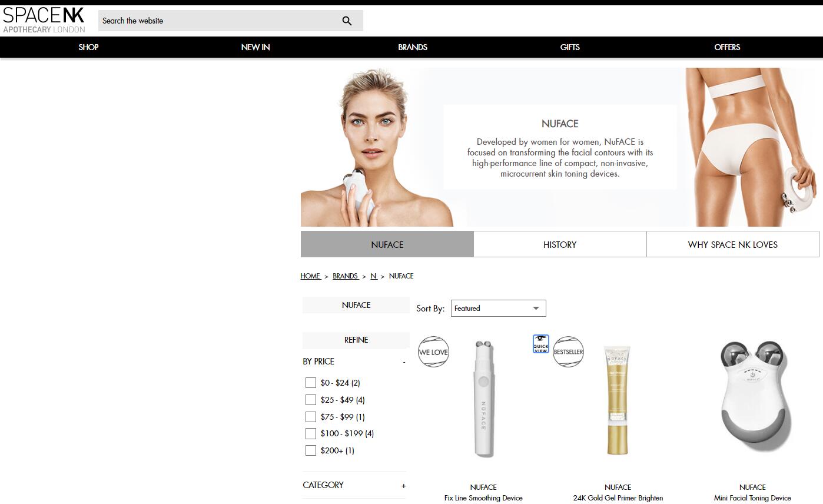The image size is (823, 504).
Task: Check the $25 - $49 price filter
Action: coord(311,400)
